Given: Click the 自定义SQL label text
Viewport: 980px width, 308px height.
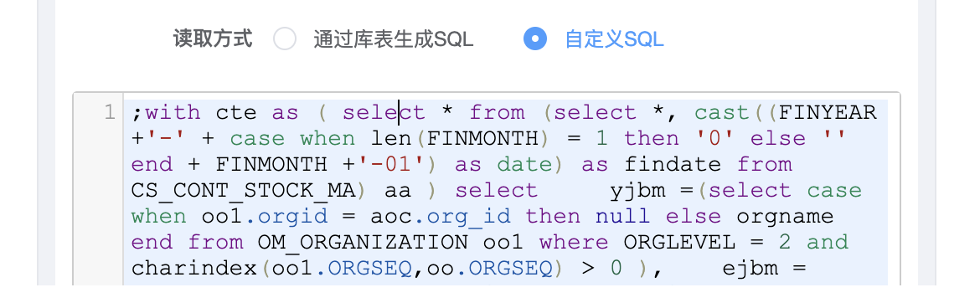Looking at the screenshot, I should (x=614, y=40).
